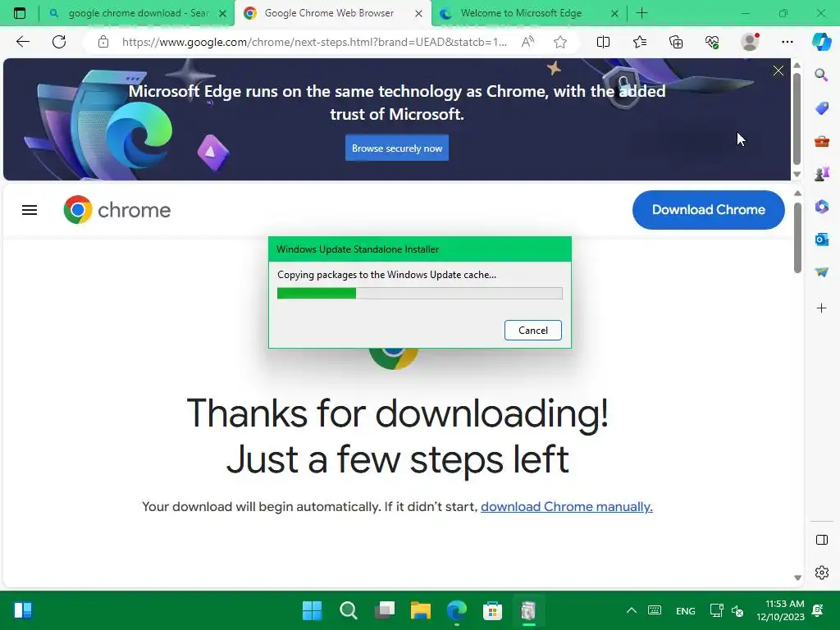
Task: Activate the Read aloud icon
Action: [x=527, y=42]
